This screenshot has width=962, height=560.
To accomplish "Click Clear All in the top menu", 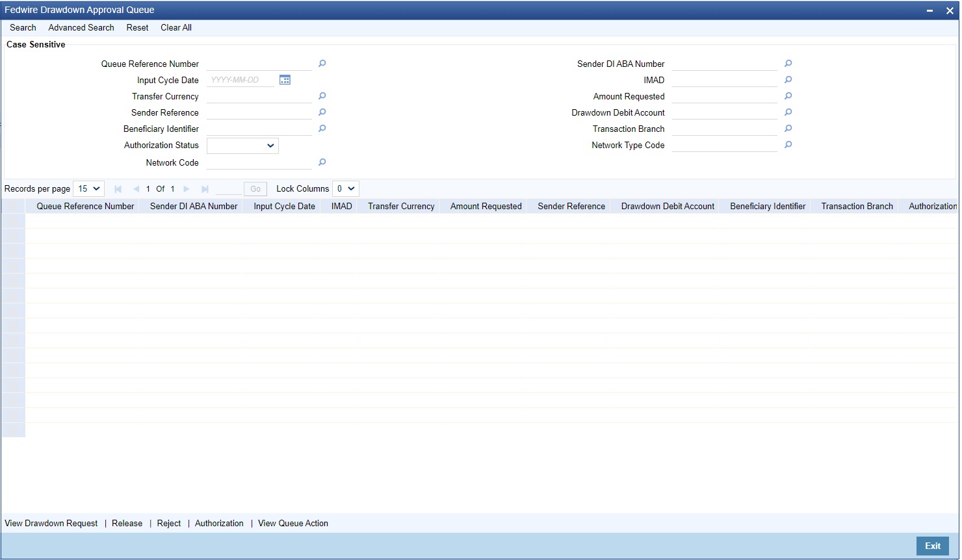I will [x=176, y=27].
